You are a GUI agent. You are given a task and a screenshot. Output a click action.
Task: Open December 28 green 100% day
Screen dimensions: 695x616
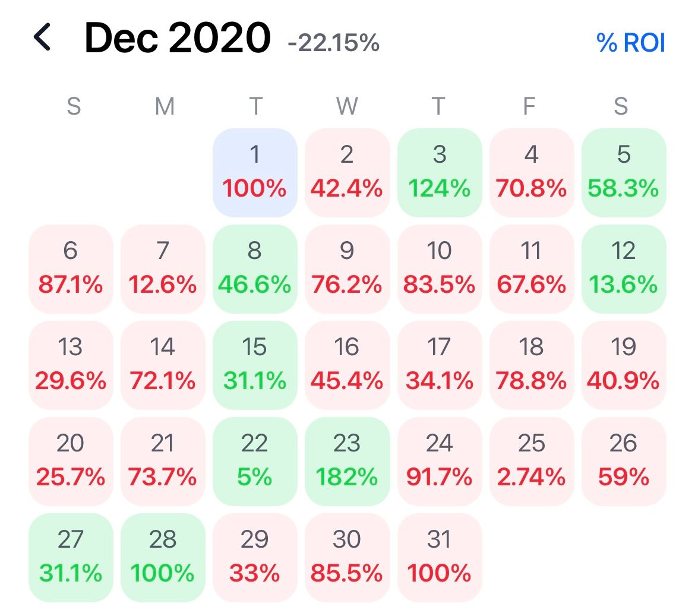[x=163, y=557]
